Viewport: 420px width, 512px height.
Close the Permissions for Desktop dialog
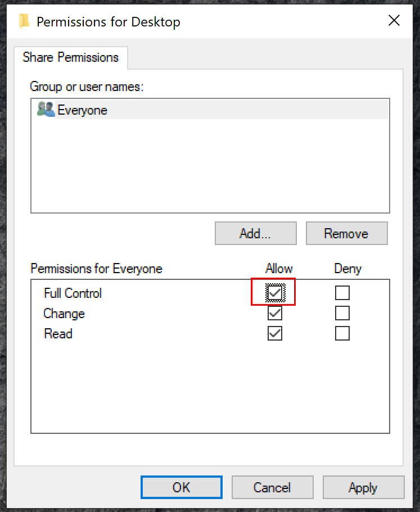point(394,20)
